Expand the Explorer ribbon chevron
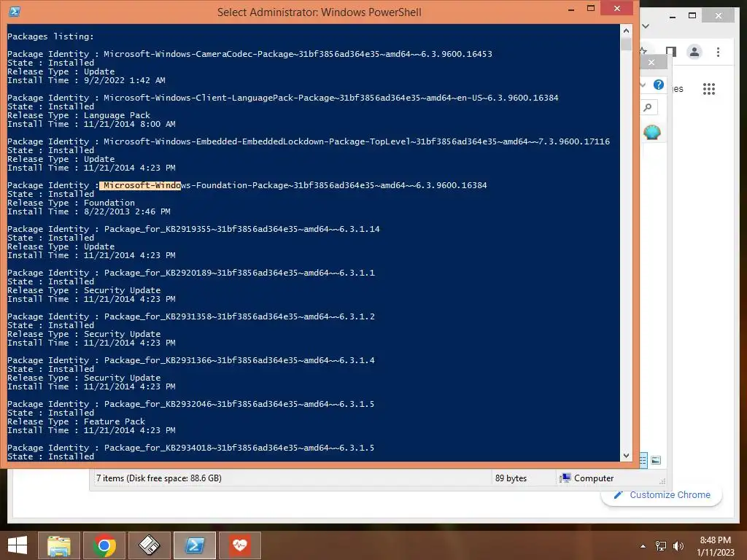 click(x=643, y=85)
